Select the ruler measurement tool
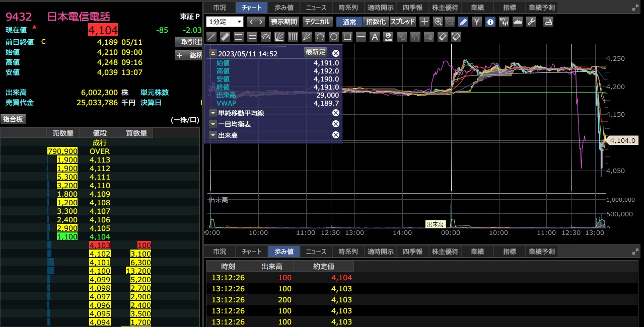This screenshot has width=644, height=327. 225,37
